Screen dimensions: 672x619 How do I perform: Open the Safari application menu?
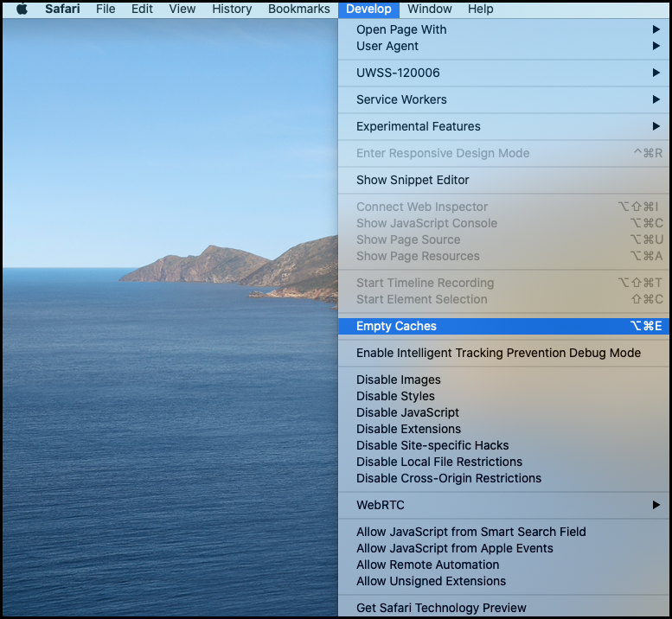click(x=62, y=9)
